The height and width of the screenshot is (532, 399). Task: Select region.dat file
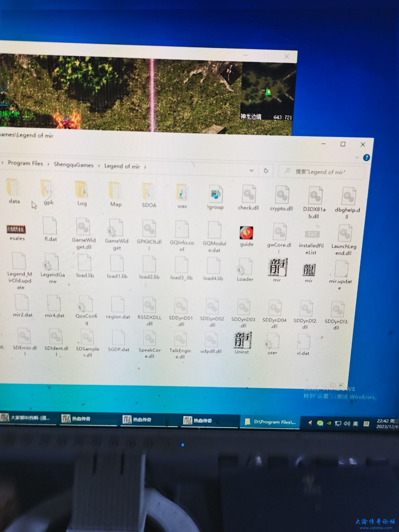click(118, 308)
